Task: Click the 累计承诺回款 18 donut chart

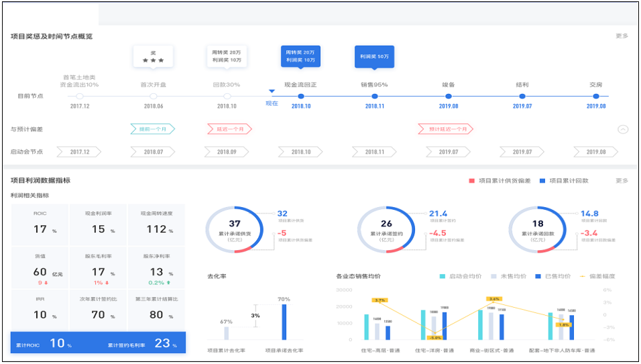Action: 538,229
